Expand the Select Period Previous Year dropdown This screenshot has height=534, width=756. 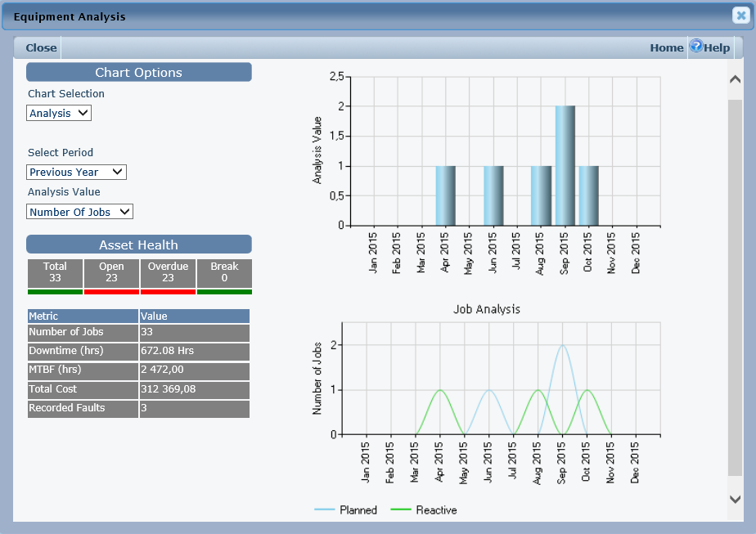pyautogui.click(x=76, y=173)
